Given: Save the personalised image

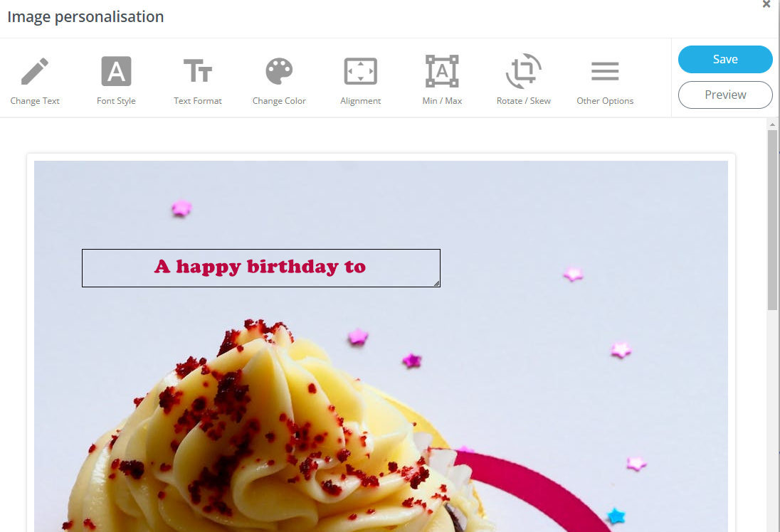Looking at the screenshot, I should [x=725, y=59].
